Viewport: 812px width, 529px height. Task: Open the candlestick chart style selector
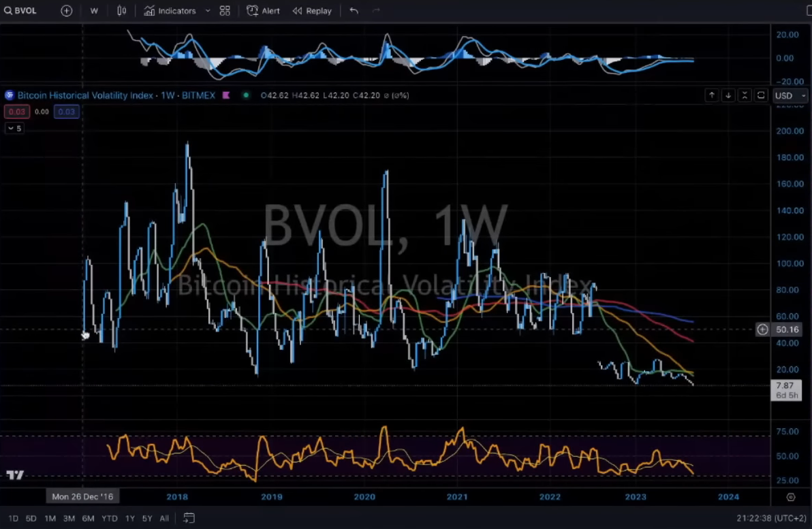tap(121, 11)
